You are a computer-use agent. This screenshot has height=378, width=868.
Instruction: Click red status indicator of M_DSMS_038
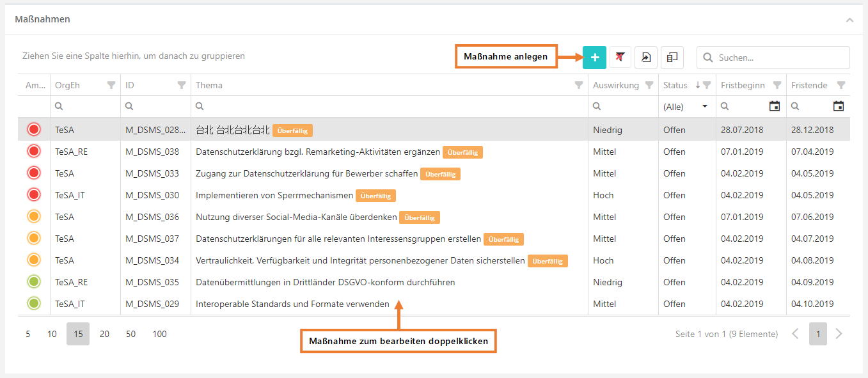(34, 152)
